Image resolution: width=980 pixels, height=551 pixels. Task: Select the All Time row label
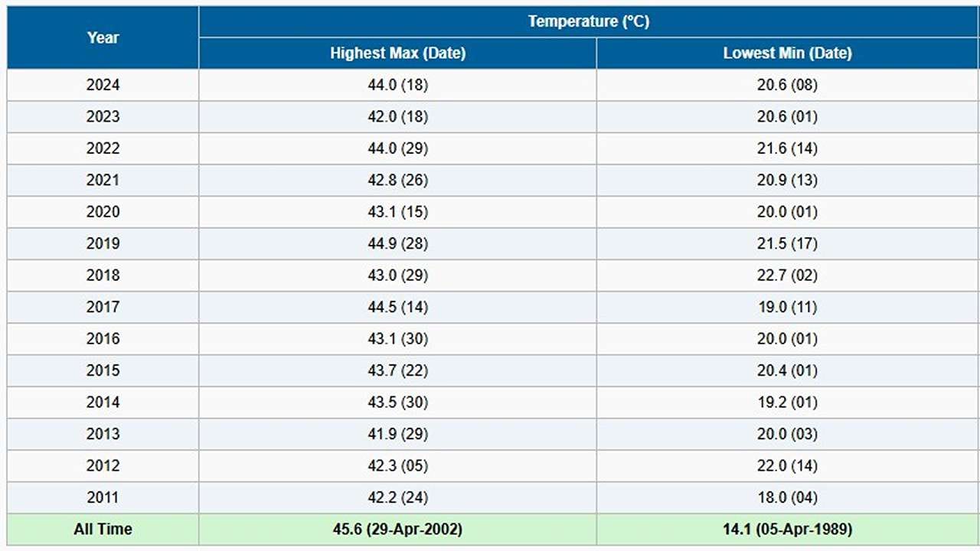(103, 530)
